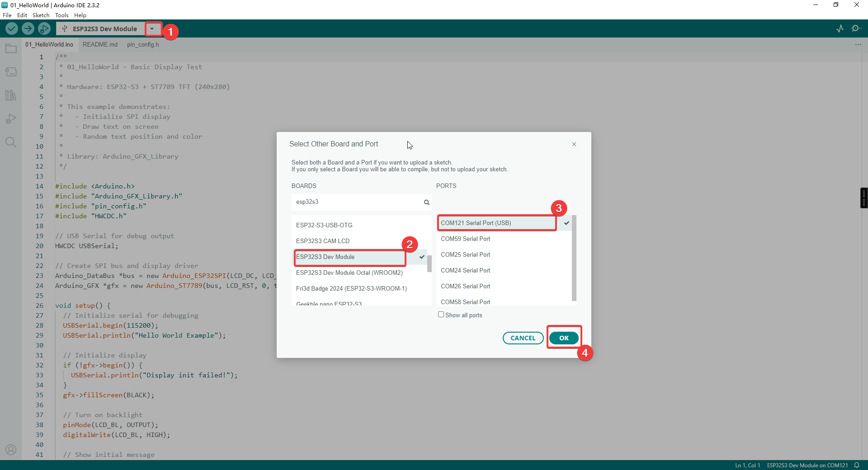The width and height of the screenshot is (868, 470).
Task: Select the COM24 Serial Port
Action: coord(504,270)
